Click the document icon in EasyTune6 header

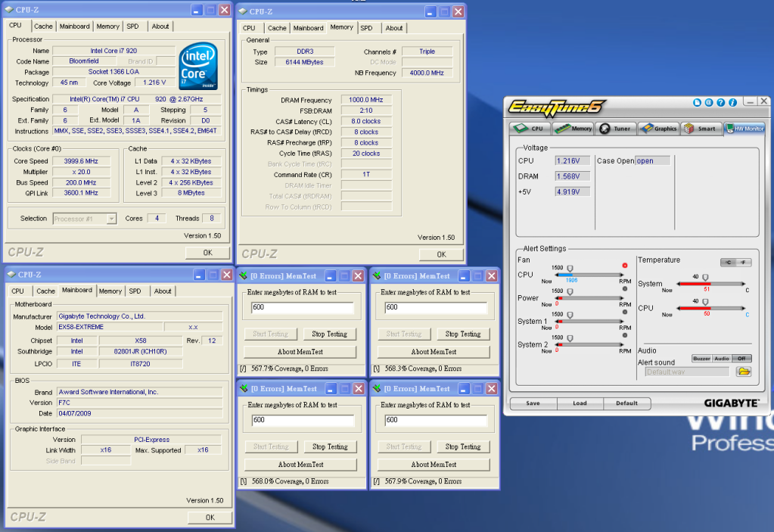click(x=697, y=102)
